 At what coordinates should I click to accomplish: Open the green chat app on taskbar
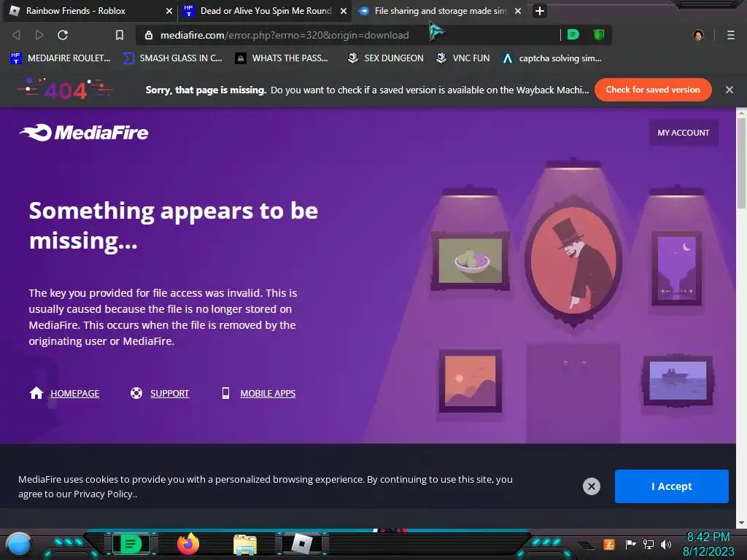[x=131, y=544]
